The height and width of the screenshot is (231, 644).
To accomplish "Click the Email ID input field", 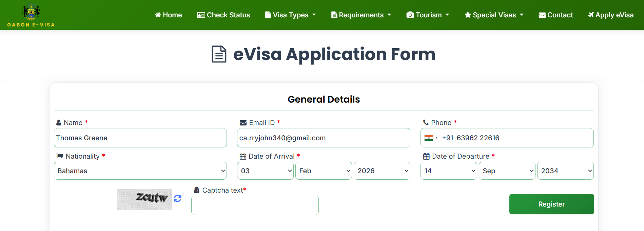I will coord(324,138).
